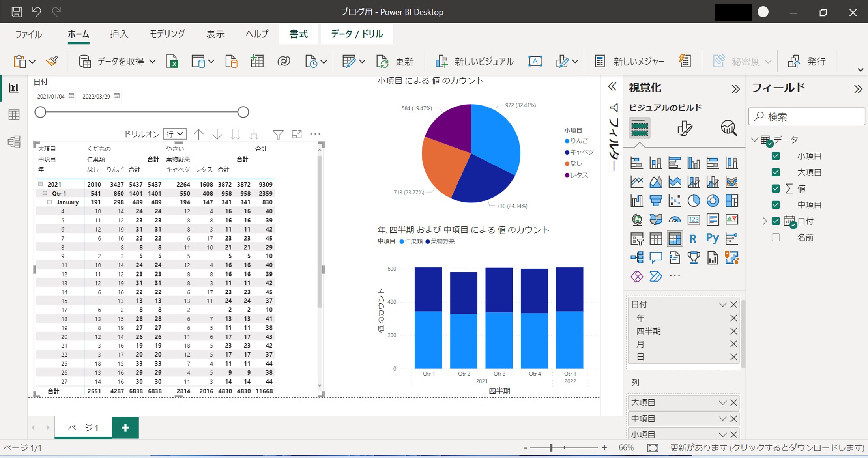
Task: Click the date slicer end handle
Action: coord(243,112)
